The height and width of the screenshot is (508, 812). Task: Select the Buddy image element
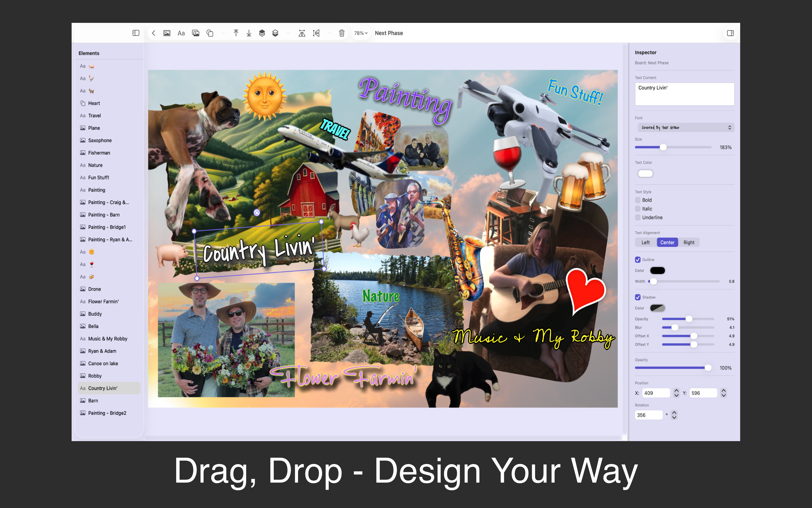[109, 314]
